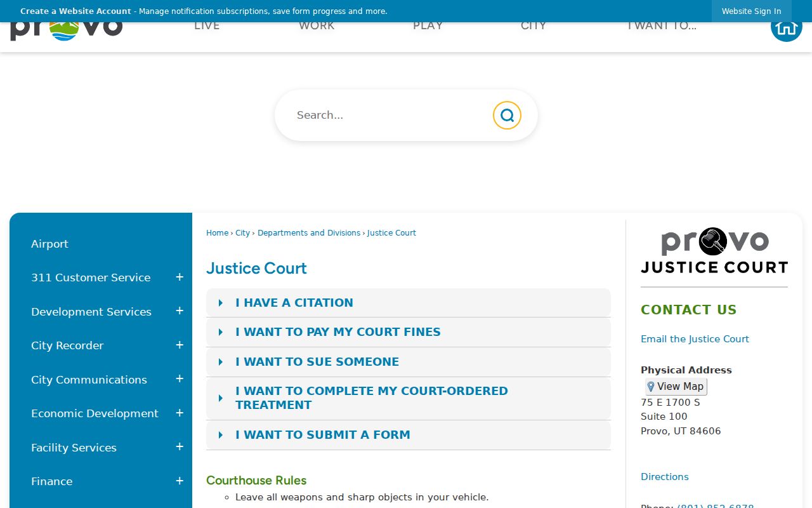The image size is (812, 508).
Task: Click the search magnifier icon
Action: coord(507,115)
